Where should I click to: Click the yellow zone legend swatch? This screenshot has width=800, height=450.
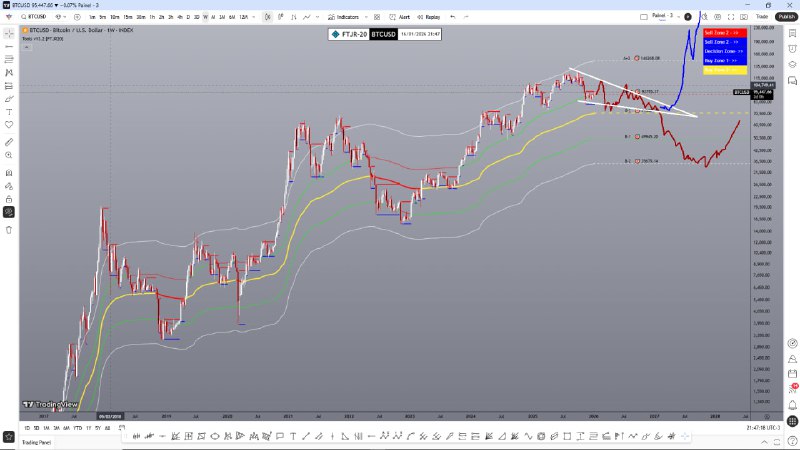pyautogui.click(x=724, y=70)
